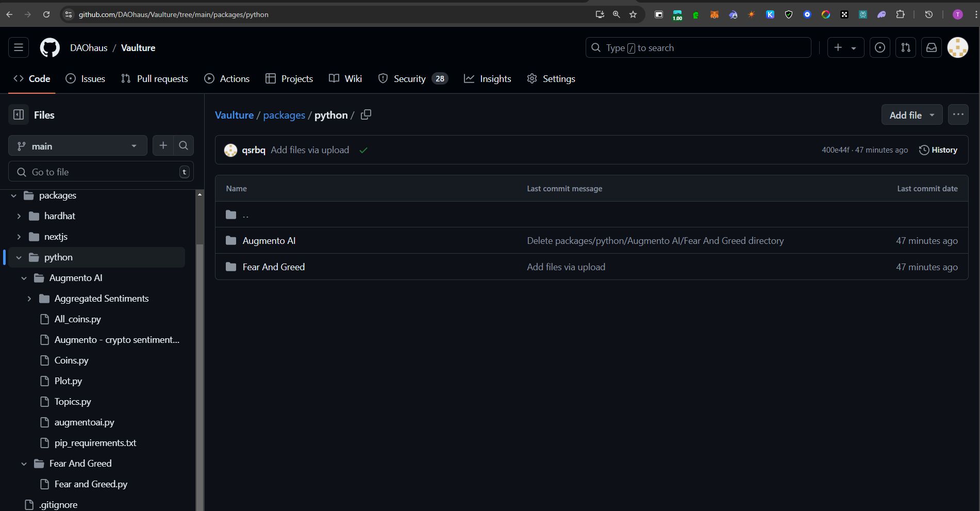Bookmark the page with the star icon
The width and height of the screenshot is (980, 511).
point(633,14)
